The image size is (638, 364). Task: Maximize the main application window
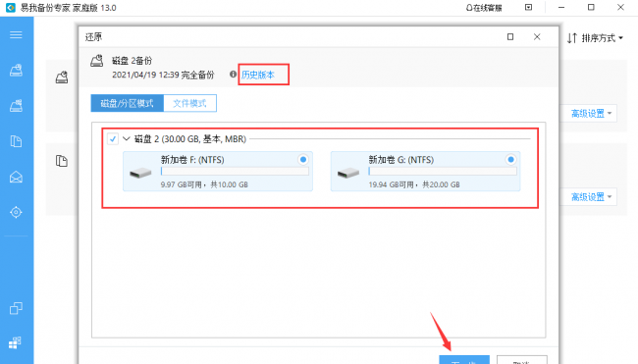click(591, 7)
